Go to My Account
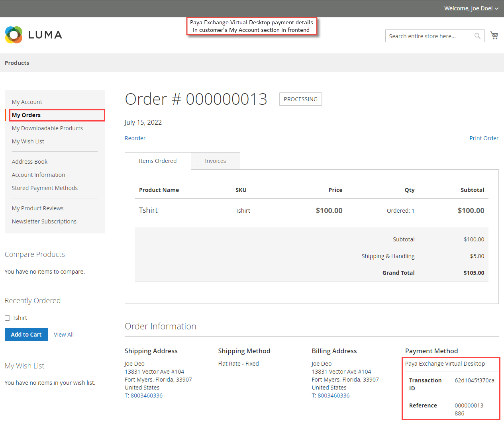The width and height of the screenshot is (504, 423). click(27, 102)
